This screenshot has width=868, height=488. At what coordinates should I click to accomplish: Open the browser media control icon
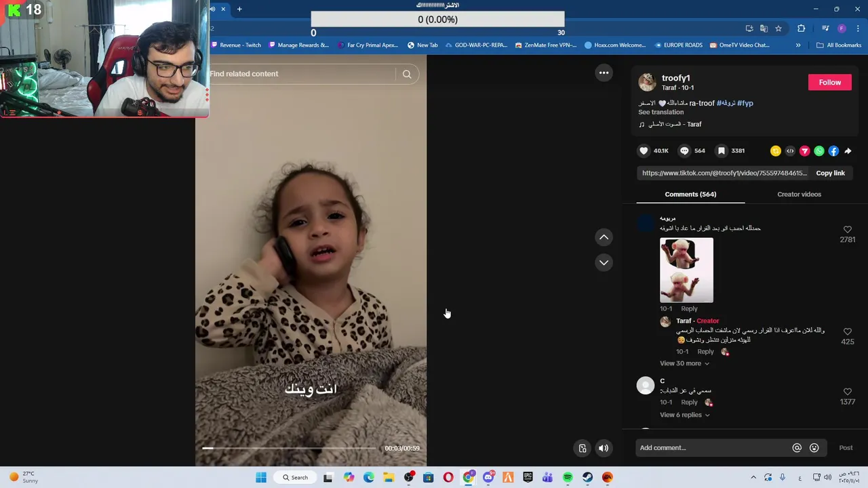pos(825,28)
